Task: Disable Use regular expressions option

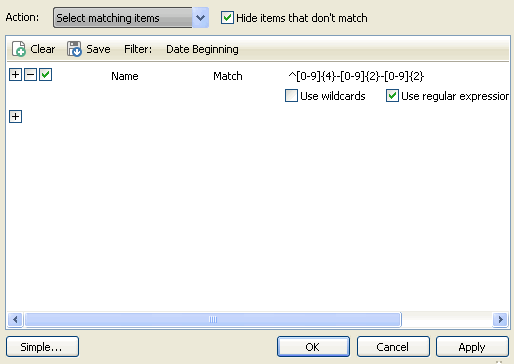Action: [x=392, y=96]
